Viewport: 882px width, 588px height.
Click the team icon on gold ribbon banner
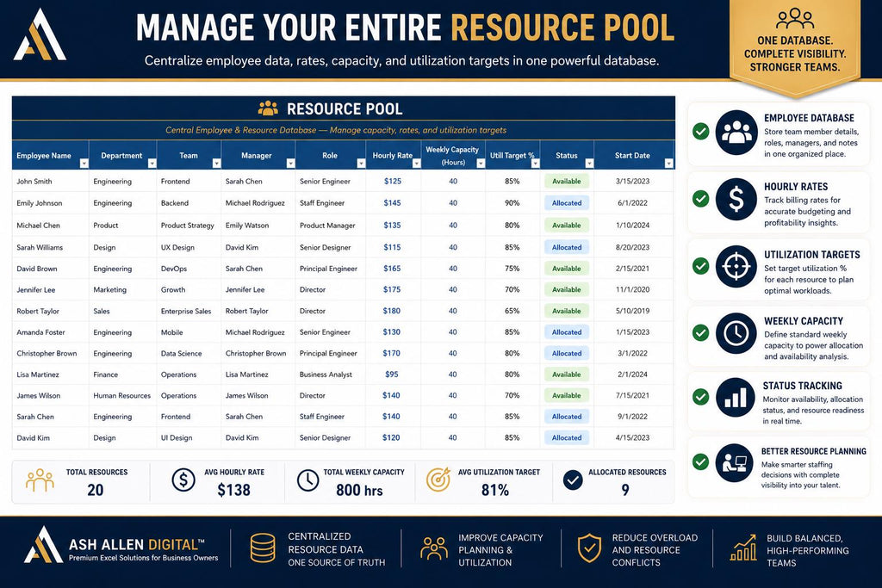pos(795,19)
